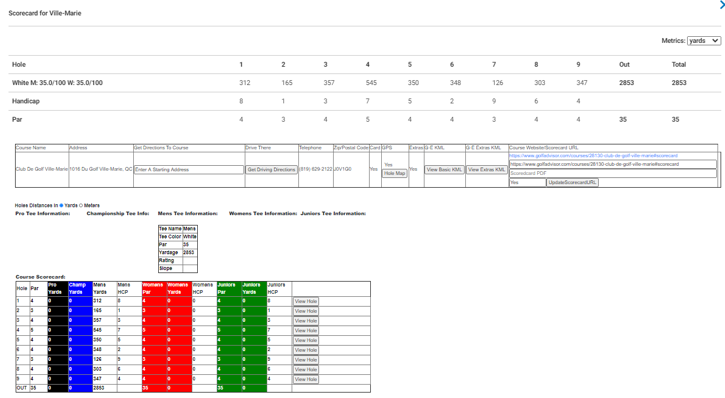Image resolution: width=725 pixels, height=398 pixels.
Task: Click the 'Championship Tee Info:' heading
Action: tap(118, 214)
